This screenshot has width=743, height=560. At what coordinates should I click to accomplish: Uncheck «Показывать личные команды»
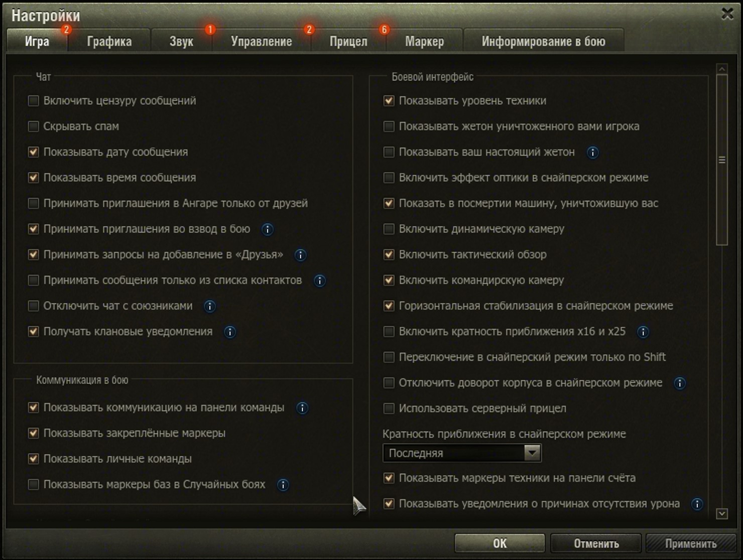tap(34, 459)
